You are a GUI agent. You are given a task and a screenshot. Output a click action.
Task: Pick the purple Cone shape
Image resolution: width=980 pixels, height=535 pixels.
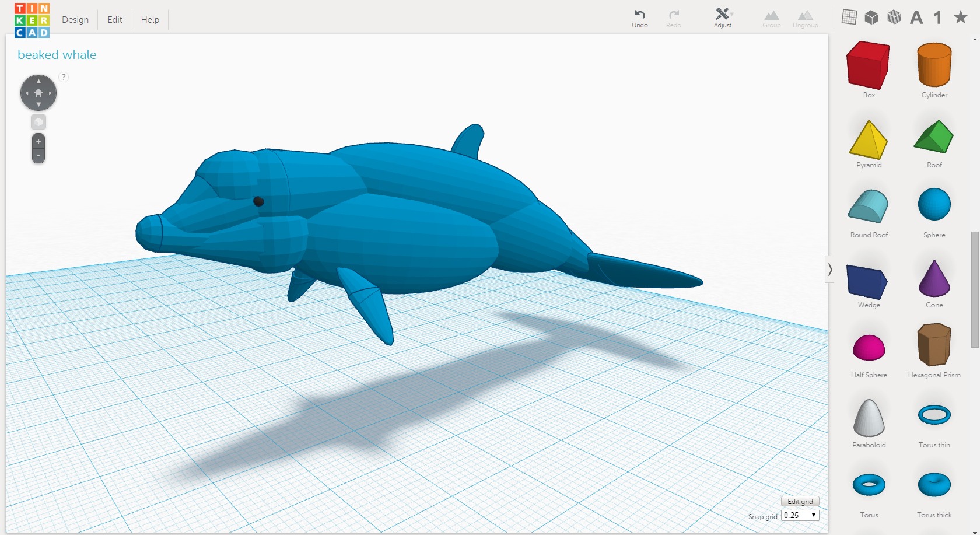pos(935,278)
